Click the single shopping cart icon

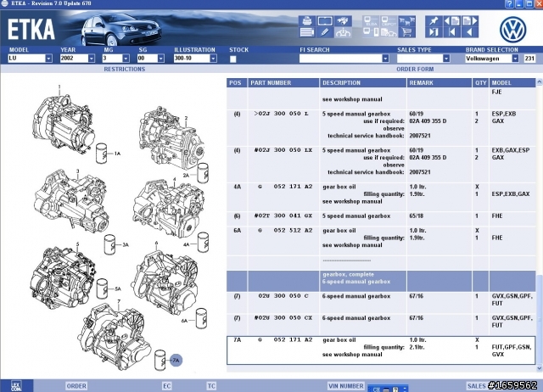click(407, 32)
